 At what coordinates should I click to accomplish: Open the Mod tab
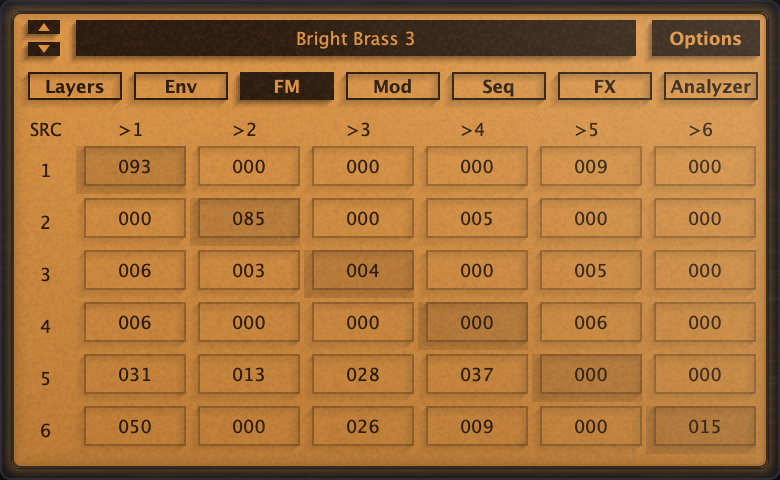392,87
